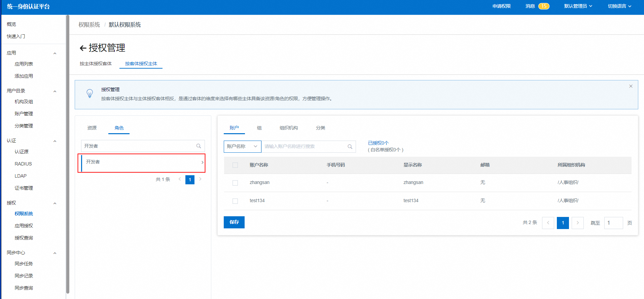This screenshot has width=644, height=299.
Task: Click the 消息 notification badge showing 15
Action: (x=543, y=6)
